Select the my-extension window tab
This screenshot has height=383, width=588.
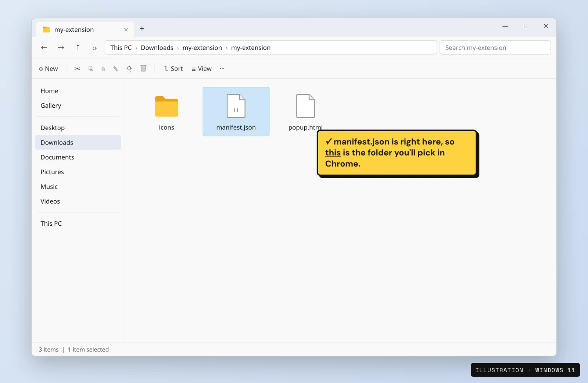coord(85,29)
